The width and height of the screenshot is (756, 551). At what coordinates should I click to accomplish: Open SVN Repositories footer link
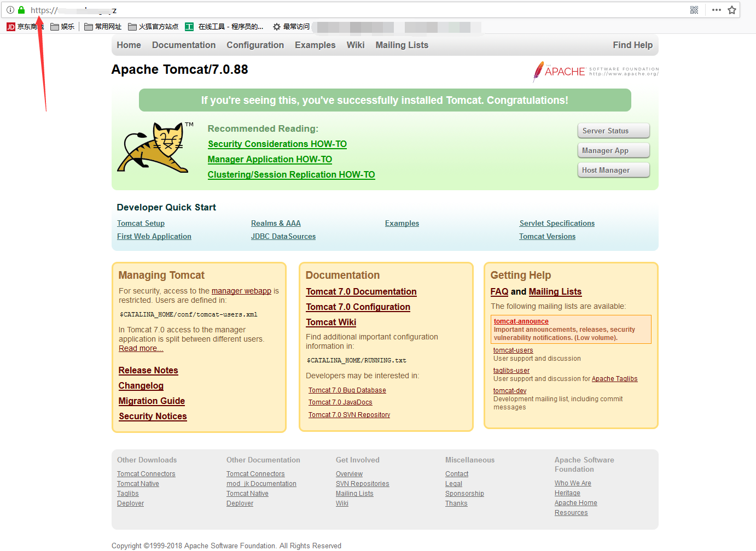pyautogui.click(x=363, y=484)
